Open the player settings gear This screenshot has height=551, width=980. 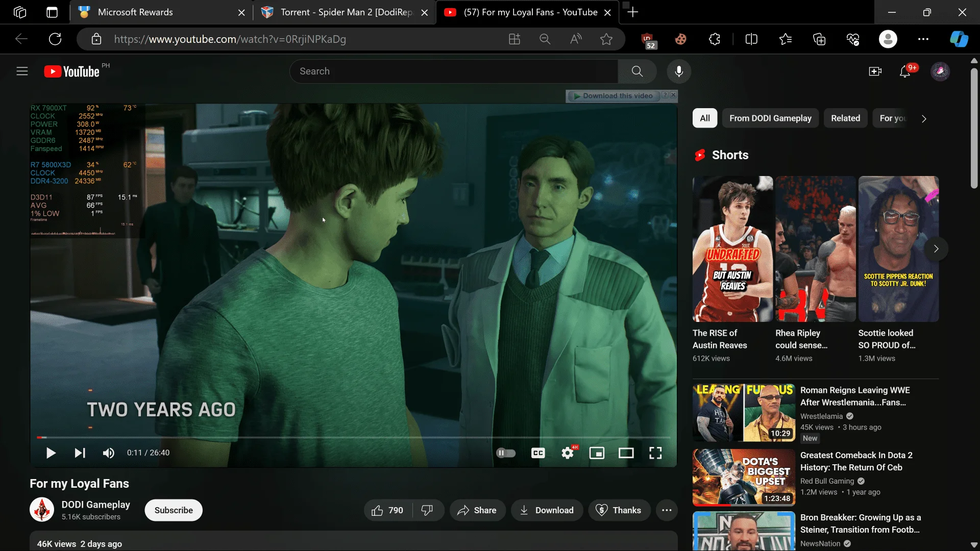[x=568, y=453]
